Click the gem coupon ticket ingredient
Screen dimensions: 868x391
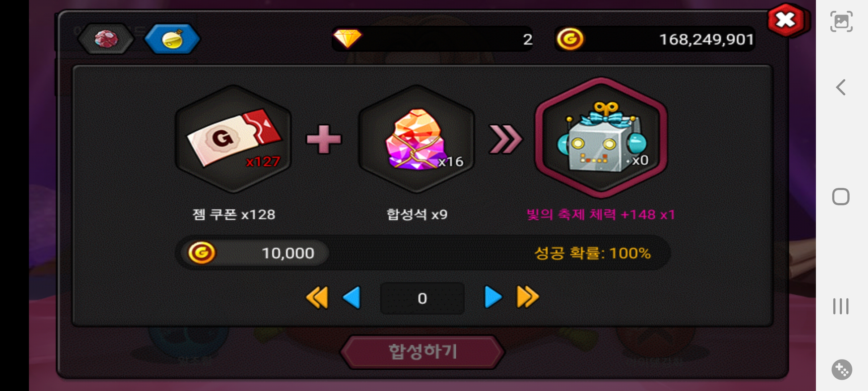pyautogui.click(x=233, y=139)
